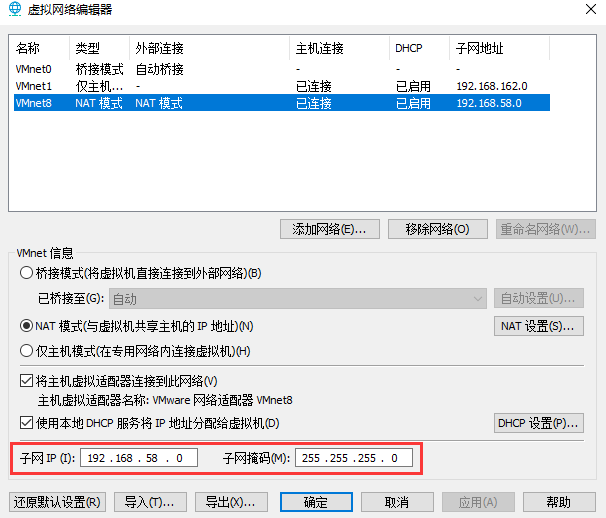
Task: Click the 外部连接 column header
Action: (209, 48)
